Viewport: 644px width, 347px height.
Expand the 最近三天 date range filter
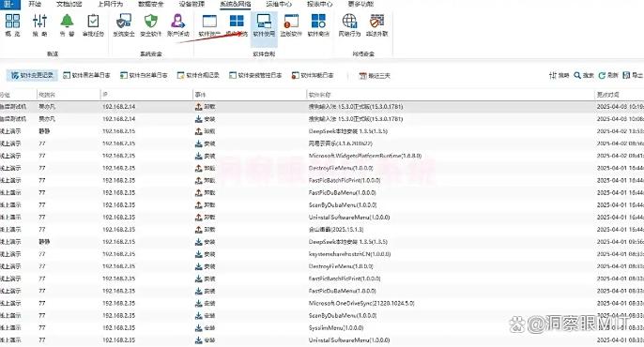point(375,75)
